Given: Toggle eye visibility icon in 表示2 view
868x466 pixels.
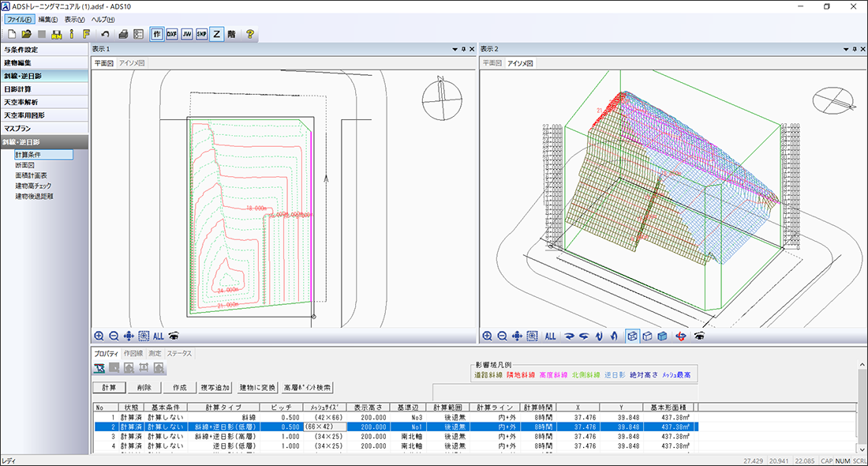Looking at the screenshot, I should coord(698,336).
